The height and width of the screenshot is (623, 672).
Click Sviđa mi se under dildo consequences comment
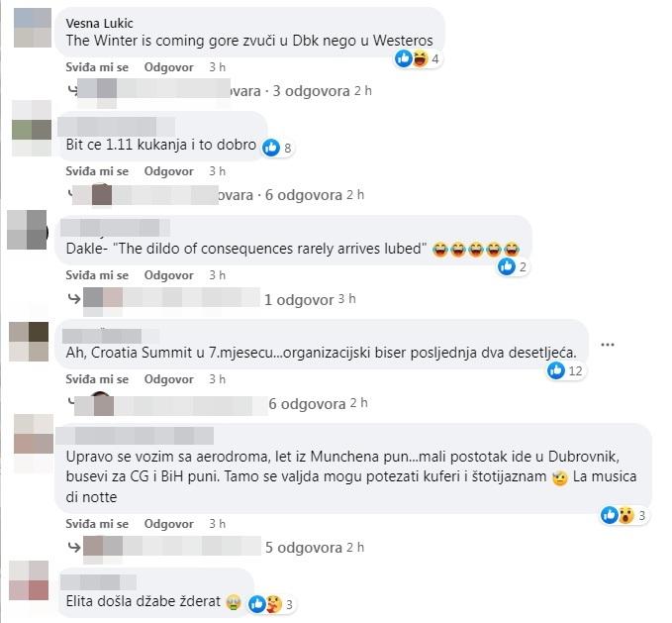point(97,275)
